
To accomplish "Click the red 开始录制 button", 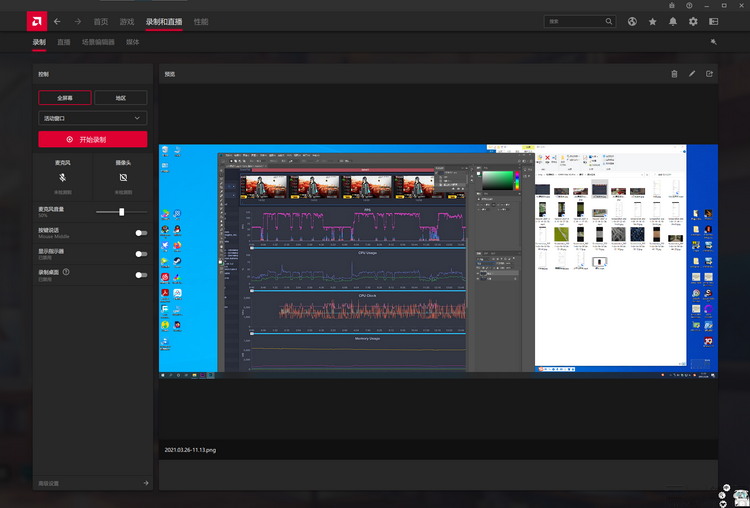I will 93,140.
